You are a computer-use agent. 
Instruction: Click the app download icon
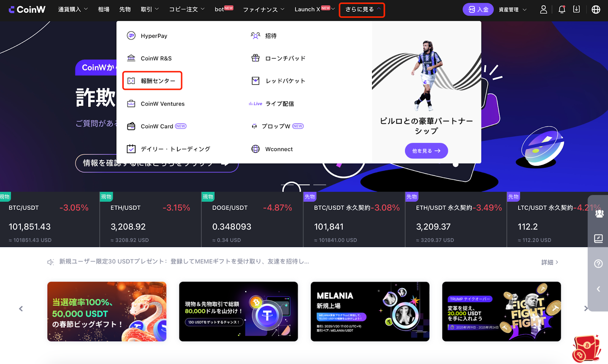576,9
